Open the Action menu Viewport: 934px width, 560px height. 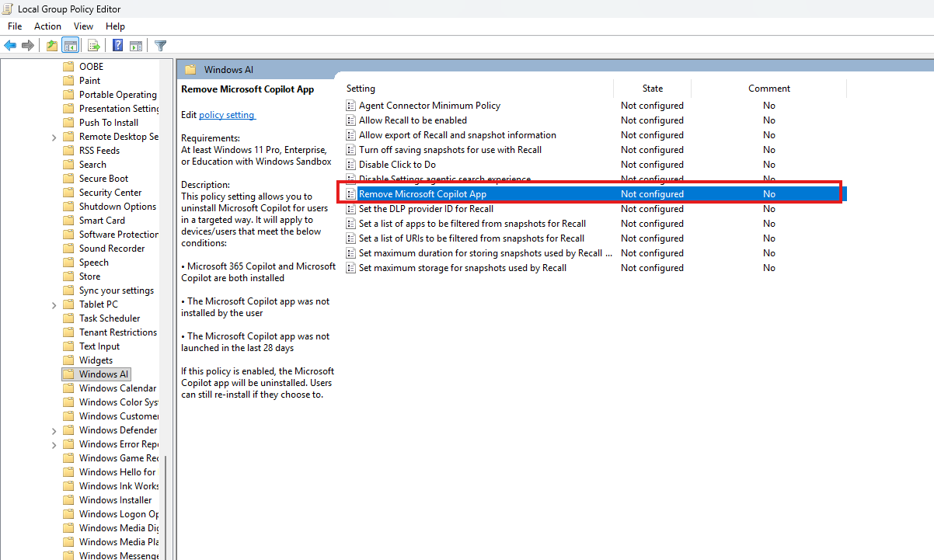tap(47, 26)
